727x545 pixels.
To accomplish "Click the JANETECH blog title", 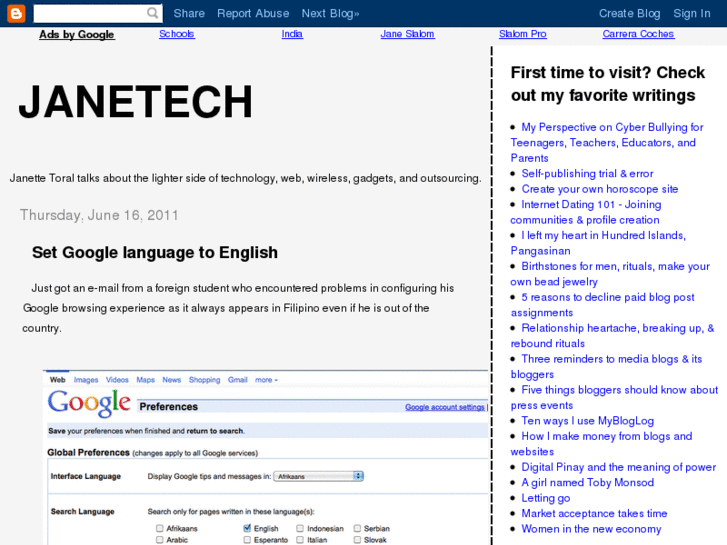I will coord(136,102).
